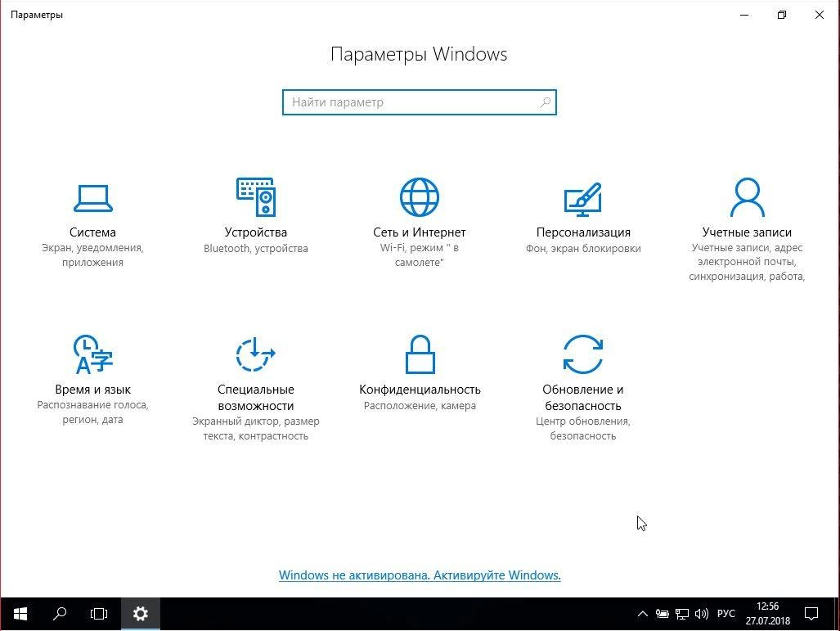Click the Учетные записи label text
This screenshot has height=631, width=840.
(747, 232)
